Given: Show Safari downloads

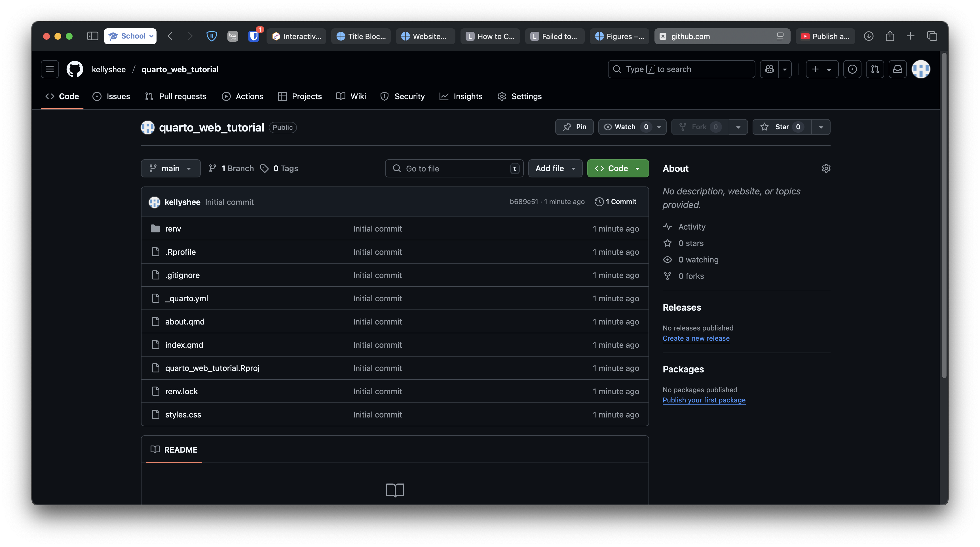Looking at the screenshot, I should 869,36.
